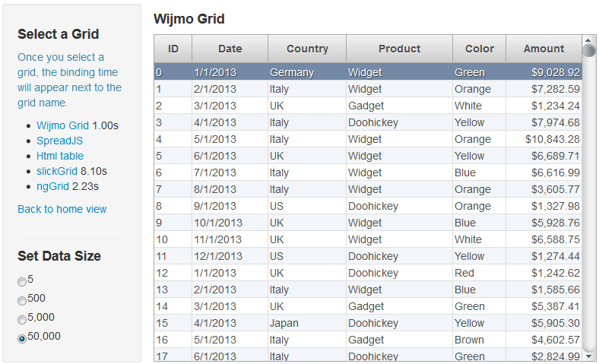This screenshot has height=364, width=599.
Task: Click the Date column header
Action: [230, 49]
